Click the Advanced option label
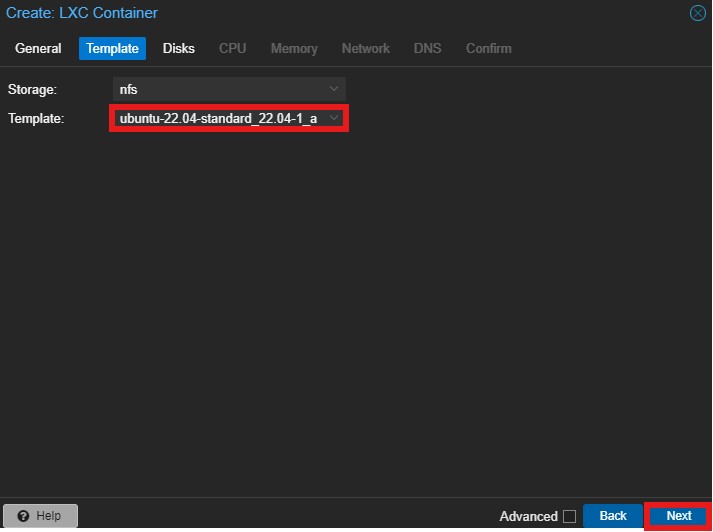 pos(528,516)
